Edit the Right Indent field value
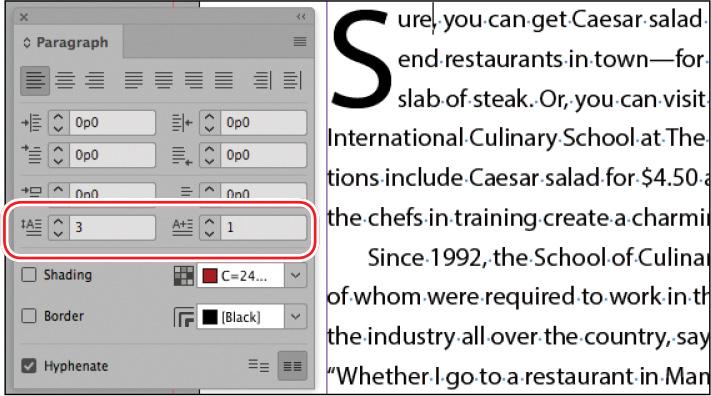This screenshot has width=711, height=396. 263,123
